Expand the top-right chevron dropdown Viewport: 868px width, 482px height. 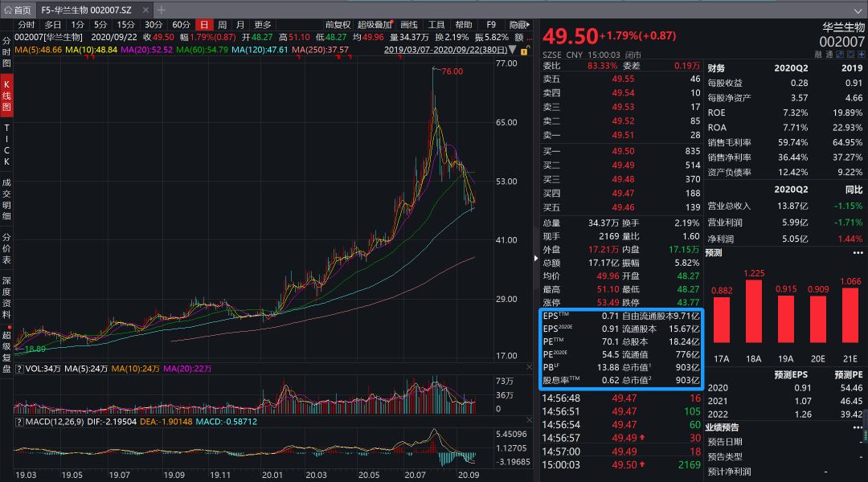click(x=858, y=10)
